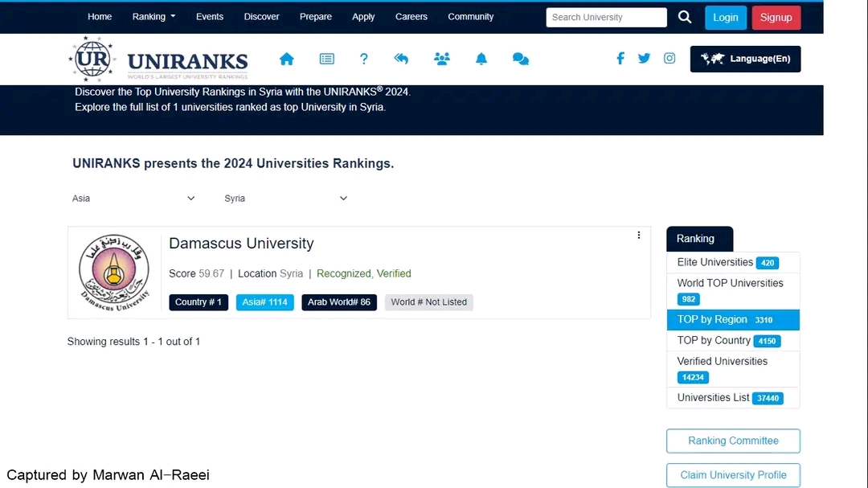Click the 'Recognized, Verified' status text
The height and width of the screenshot is (488, 868).
pos(364,273)
